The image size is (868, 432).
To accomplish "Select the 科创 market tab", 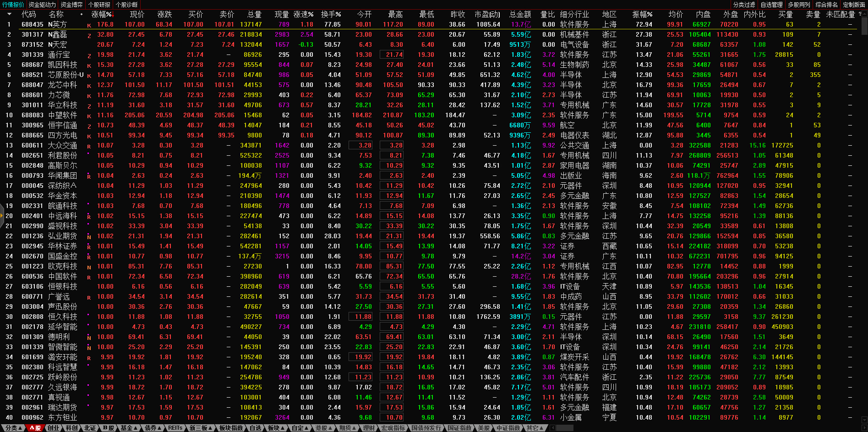I will click(x=71, y=428).
